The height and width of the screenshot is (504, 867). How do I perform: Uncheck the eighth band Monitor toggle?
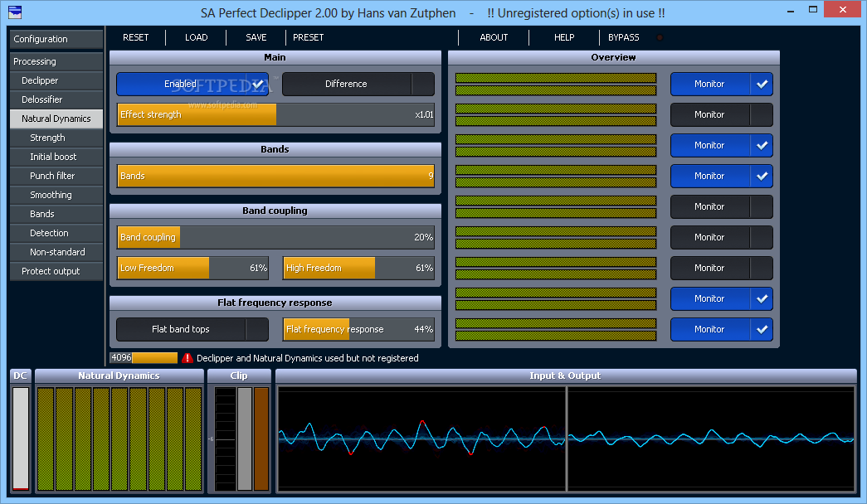pyautogui.click(x=722, y=298)
